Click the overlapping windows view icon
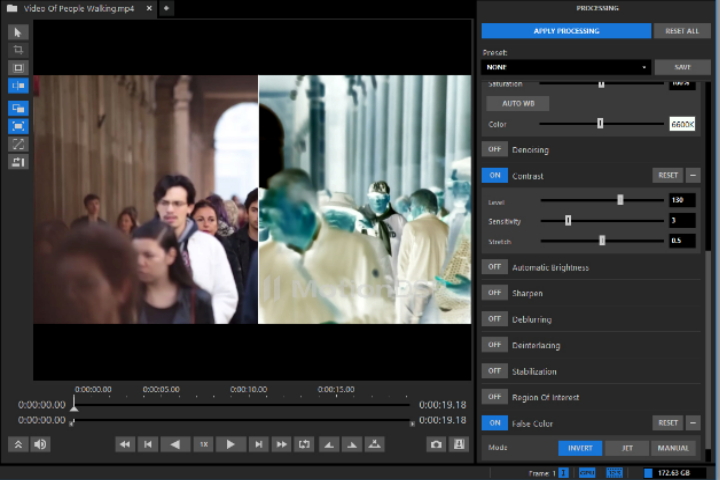720x480 pixels. click(x=18, y=108)
